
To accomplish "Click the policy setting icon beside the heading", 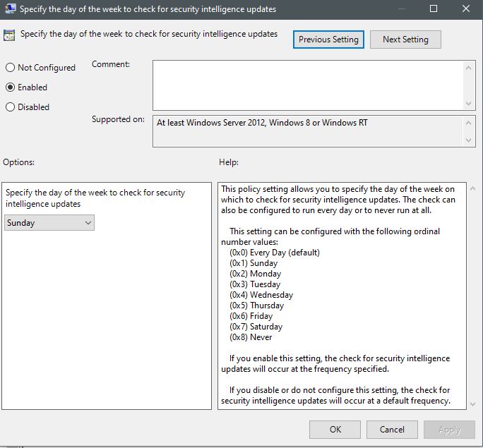I will (9, 36).
